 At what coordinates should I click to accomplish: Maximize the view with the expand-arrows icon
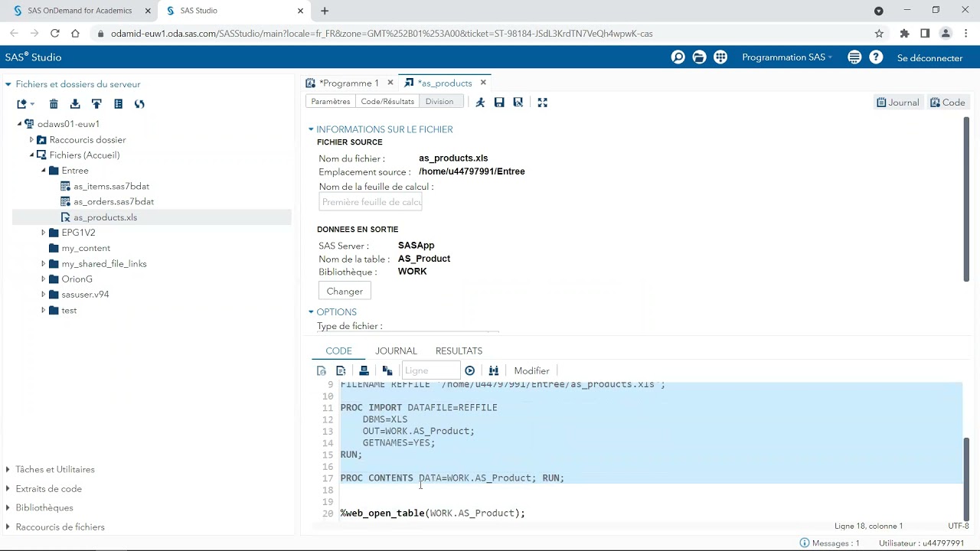point(543,102)
